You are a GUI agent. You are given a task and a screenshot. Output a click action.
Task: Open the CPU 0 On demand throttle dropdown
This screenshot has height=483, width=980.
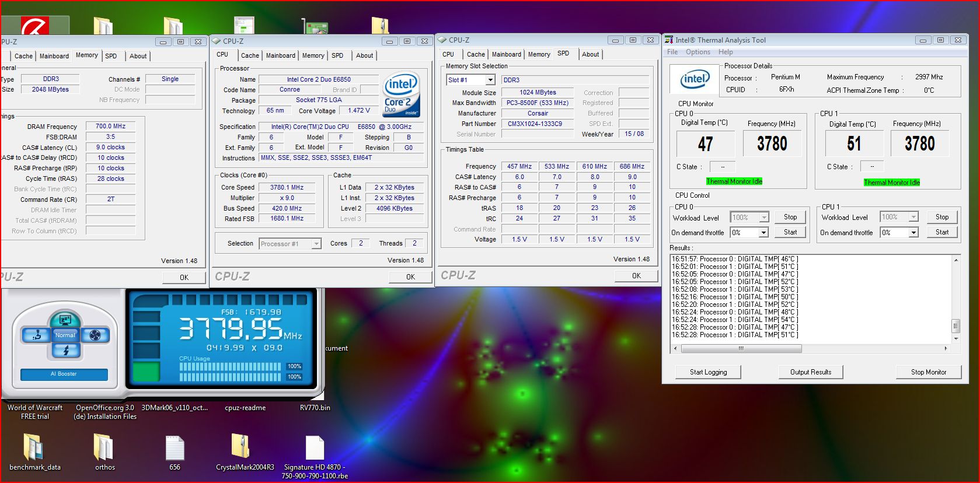[x=763, y=233]
